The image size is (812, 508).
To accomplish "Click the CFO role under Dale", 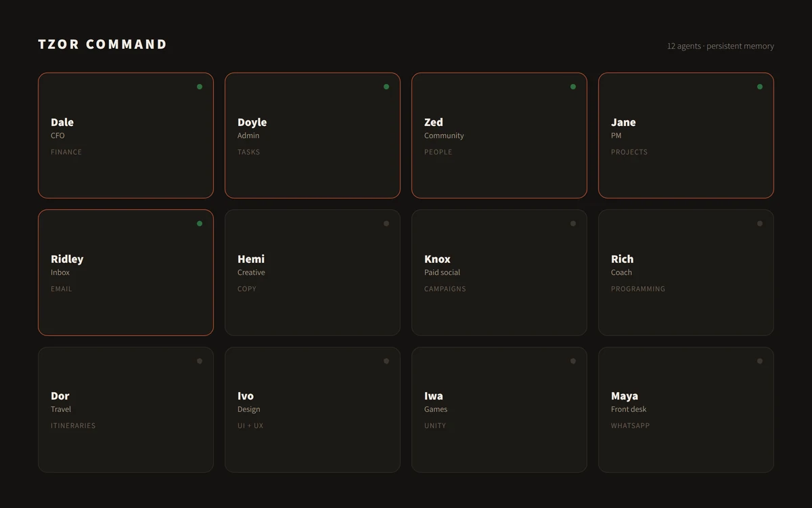I will [x=58, y=136].
